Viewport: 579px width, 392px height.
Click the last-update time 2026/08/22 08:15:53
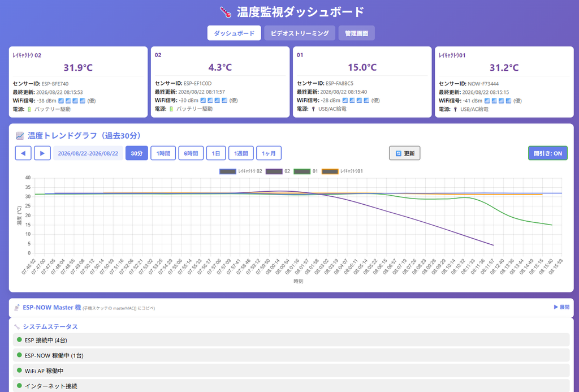click(x=59, y=92)
